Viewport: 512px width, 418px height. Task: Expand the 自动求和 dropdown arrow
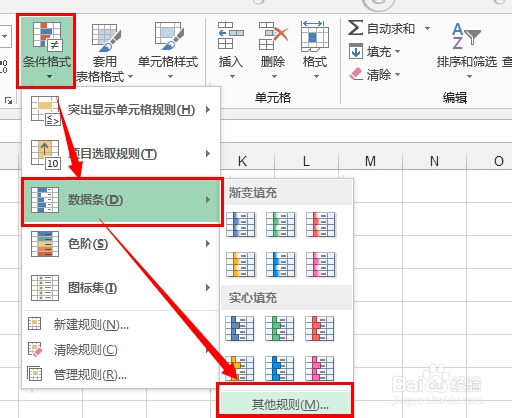point(427,28)
